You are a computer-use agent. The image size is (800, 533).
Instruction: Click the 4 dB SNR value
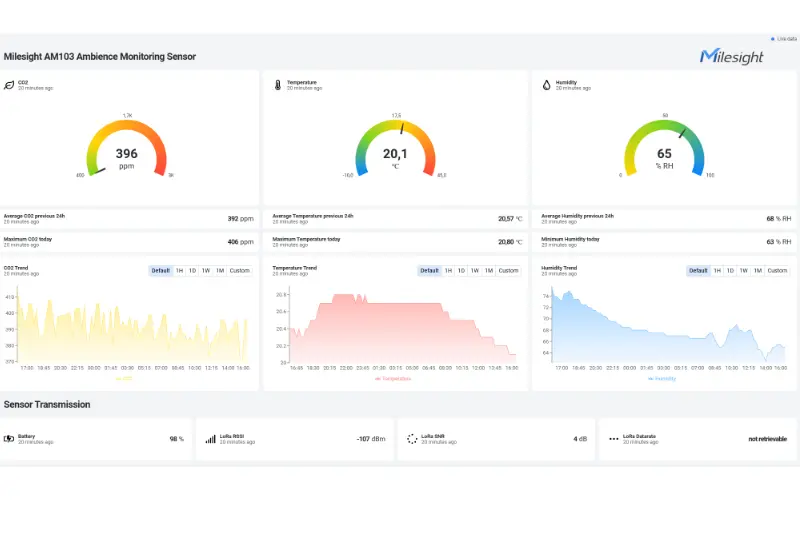[x=580, y=439]
